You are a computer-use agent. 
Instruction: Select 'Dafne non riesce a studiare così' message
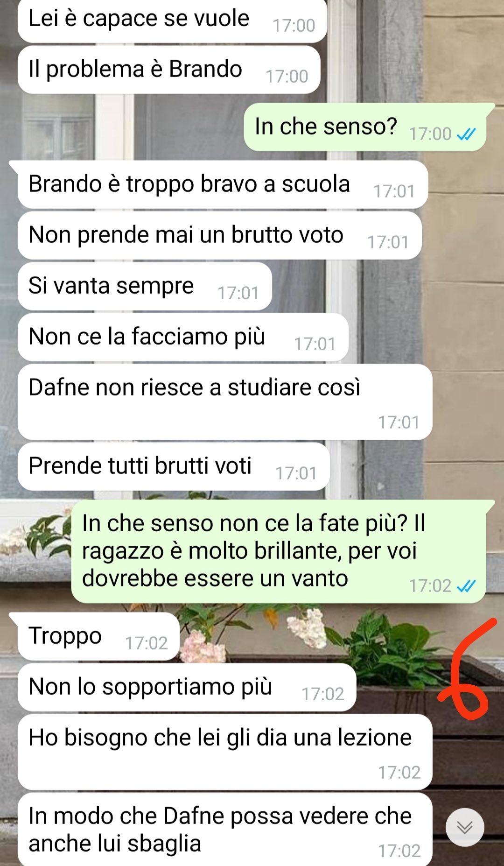pos(225,402)
